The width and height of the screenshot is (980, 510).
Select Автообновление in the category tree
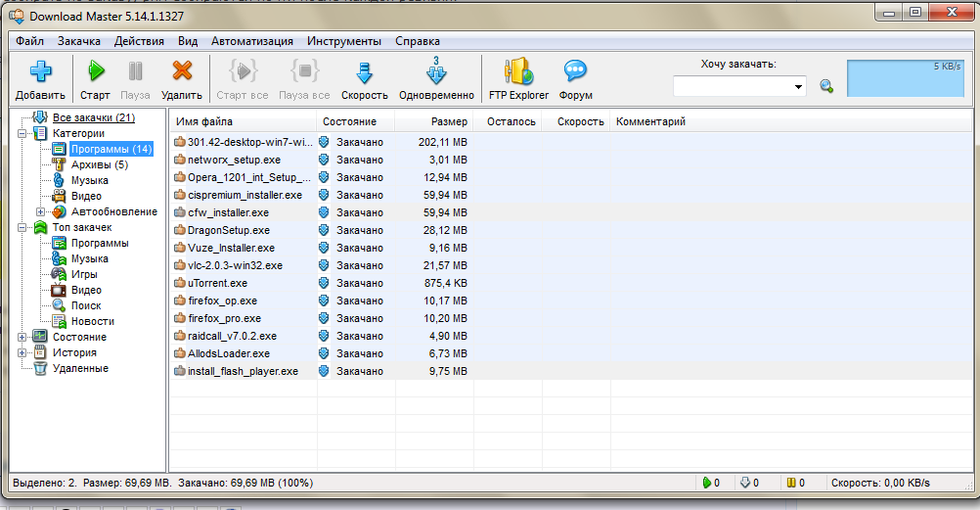(113, 211)
